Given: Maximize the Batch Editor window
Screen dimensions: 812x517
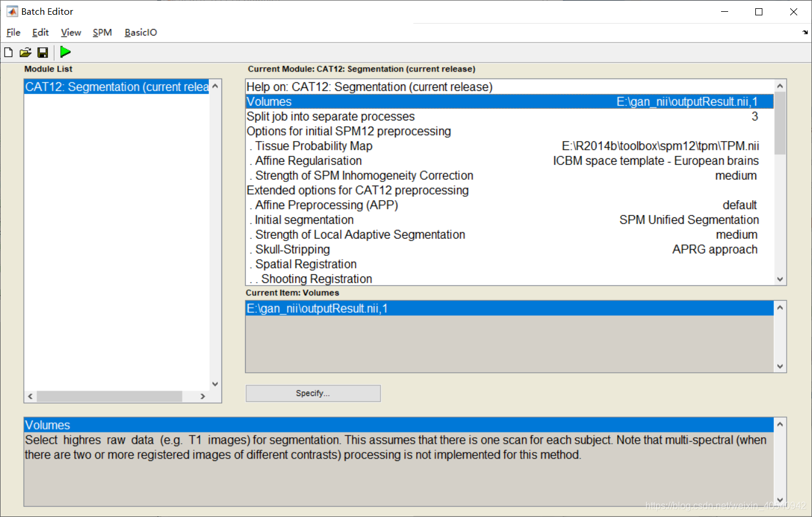Looking at the screenshot, I should (759, 12).
